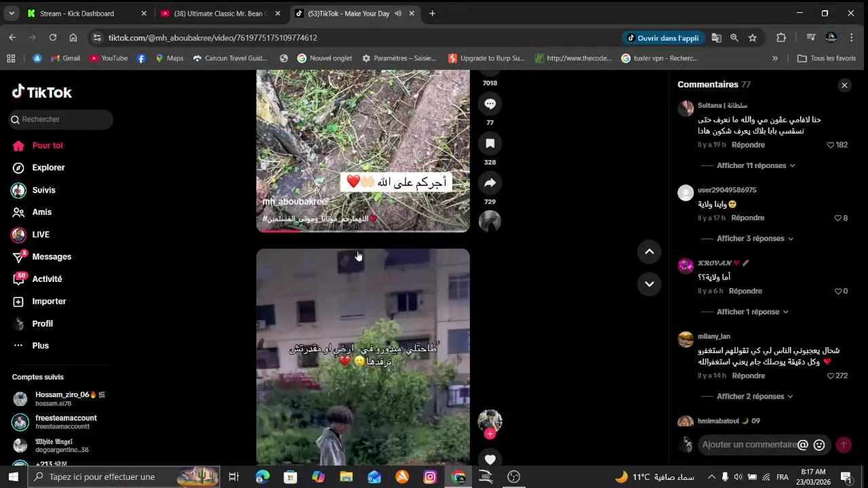
Task: Click Ouvrir dans l'appli button
Action: (x=663, y=38)
